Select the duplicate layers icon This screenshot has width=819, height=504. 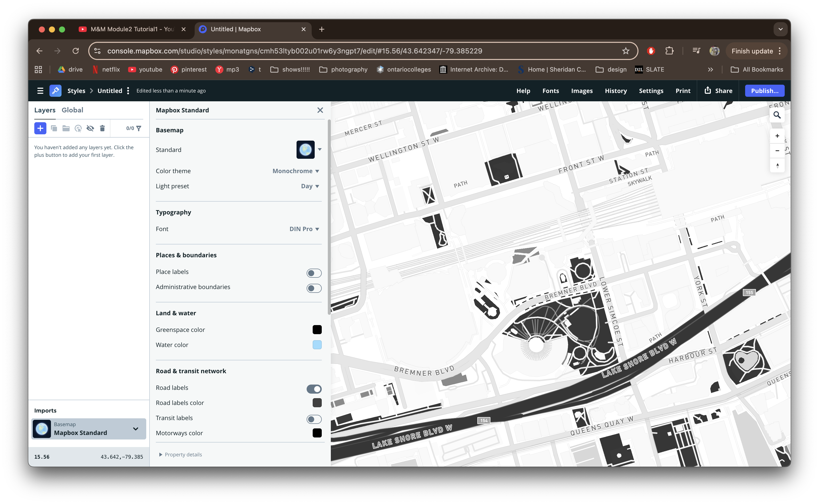(54, 128)
